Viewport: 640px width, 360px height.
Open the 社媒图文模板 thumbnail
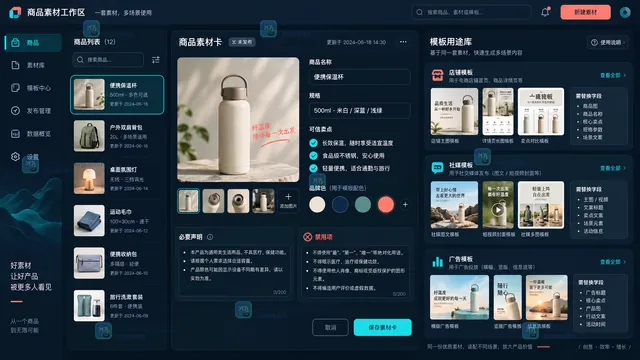[454, 205]
